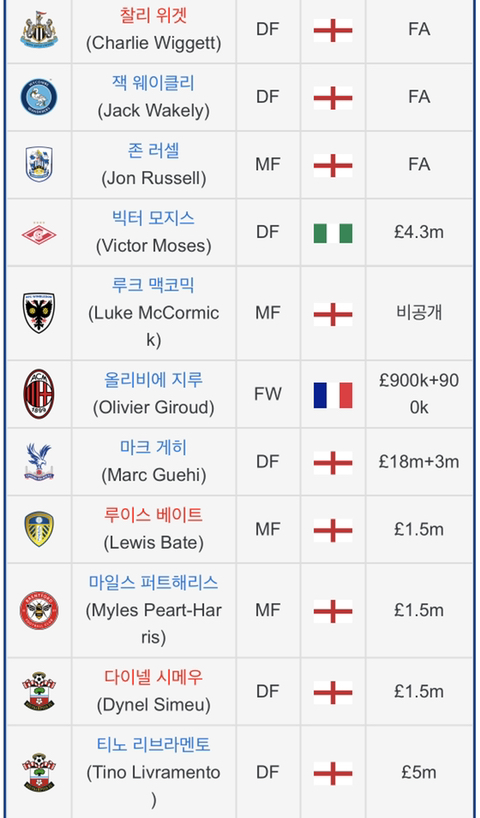The width and height of the screenshot is (480, 818).
Task: Click the Crystal Palace club crest
Action: coord(39,462)
